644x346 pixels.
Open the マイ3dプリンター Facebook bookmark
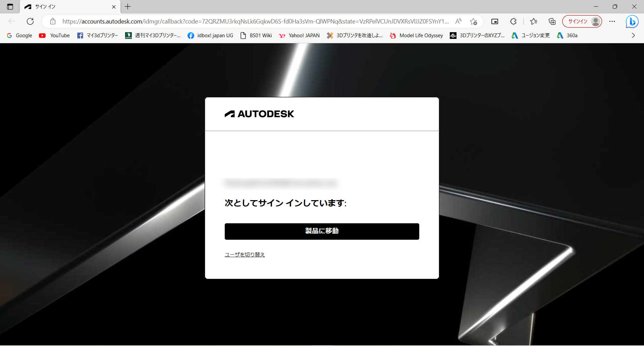(98, 36)
